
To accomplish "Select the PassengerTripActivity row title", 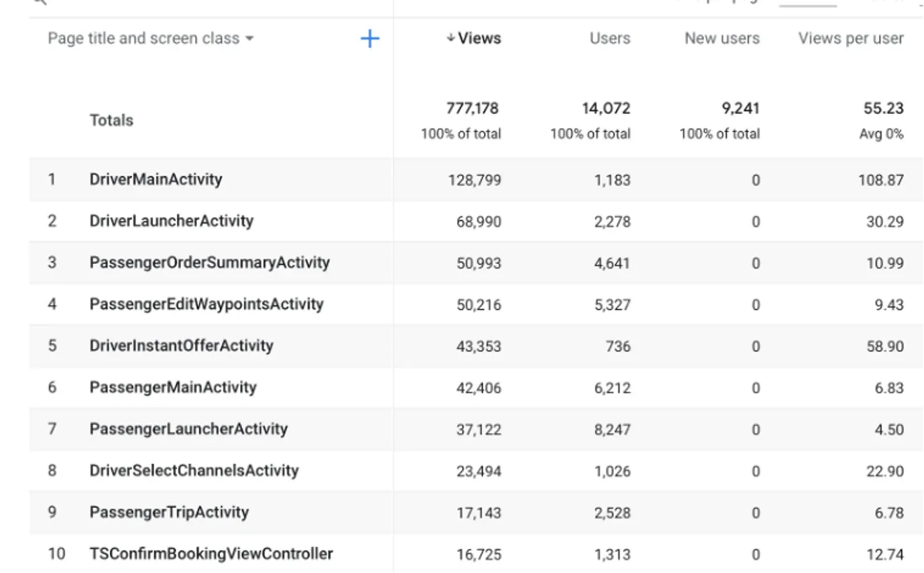I will click(169, 512).
